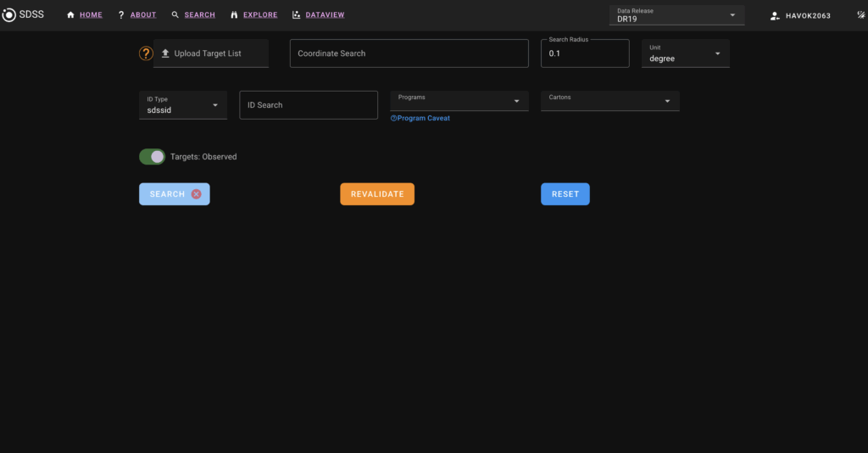Click the SDSS logo icon

click(x=9, y=15)
